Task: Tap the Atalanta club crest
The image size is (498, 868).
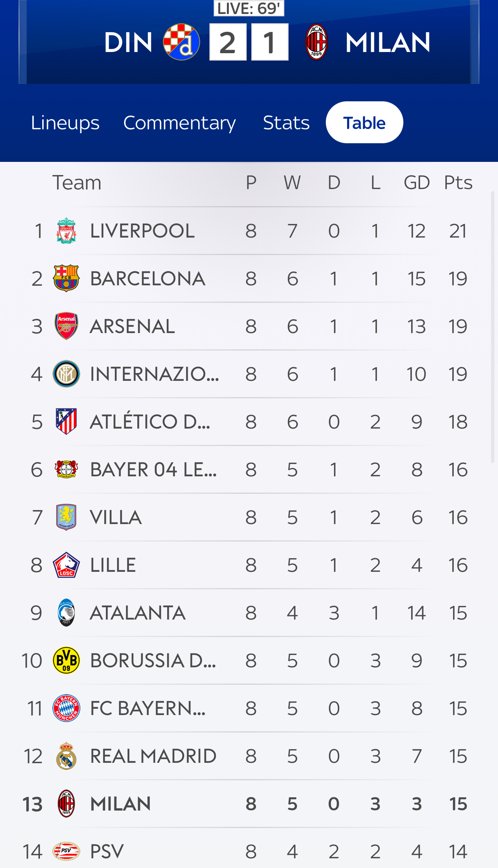Action: (x=66, y=613)
